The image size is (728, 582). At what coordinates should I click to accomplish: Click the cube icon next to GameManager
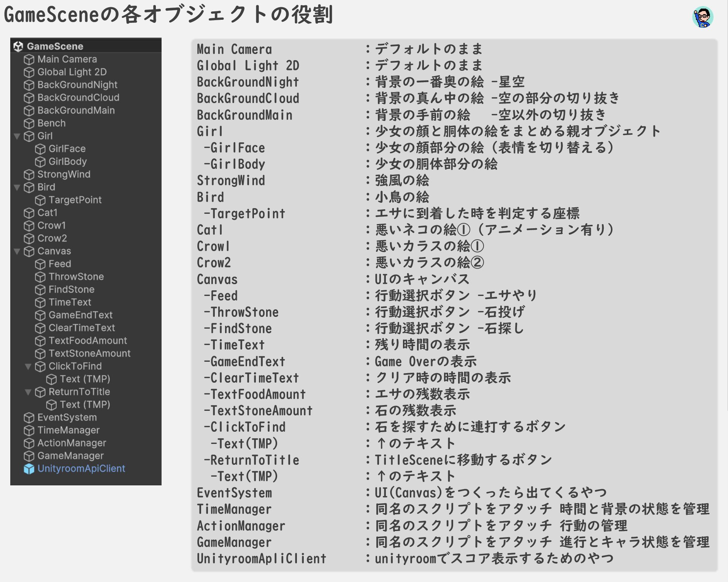tap(29, 456)
